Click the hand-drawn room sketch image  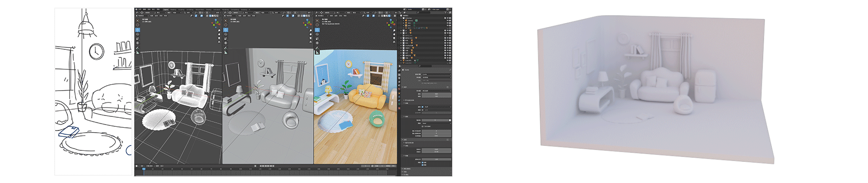click(94, 91)
